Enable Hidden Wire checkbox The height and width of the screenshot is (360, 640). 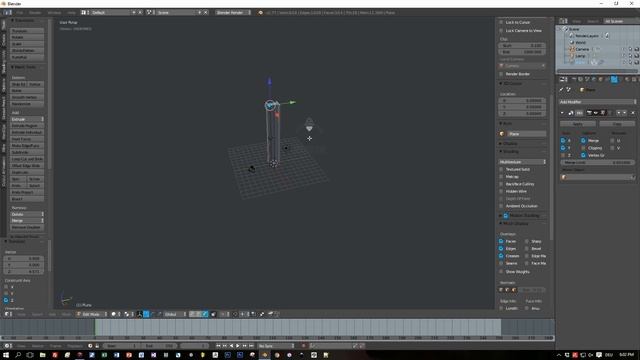pos(501,191)
